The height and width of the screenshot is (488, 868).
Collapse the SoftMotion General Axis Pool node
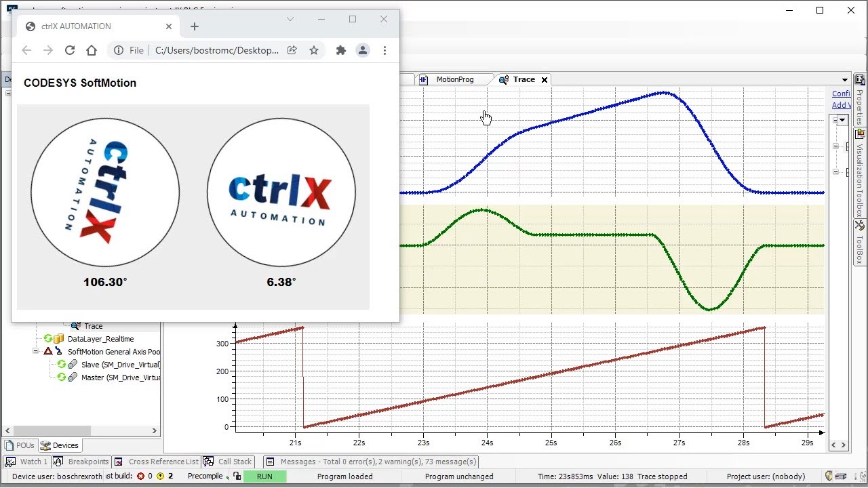pos(35,352)
